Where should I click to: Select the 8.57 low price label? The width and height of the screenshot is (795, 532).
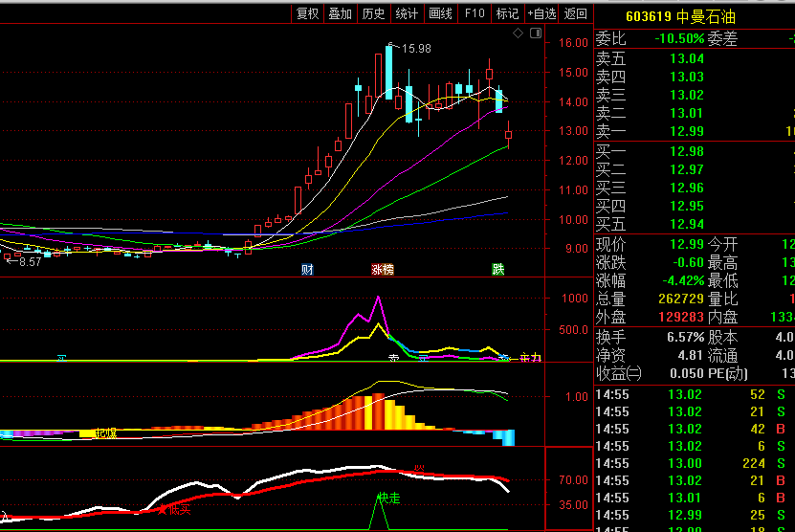30,261
